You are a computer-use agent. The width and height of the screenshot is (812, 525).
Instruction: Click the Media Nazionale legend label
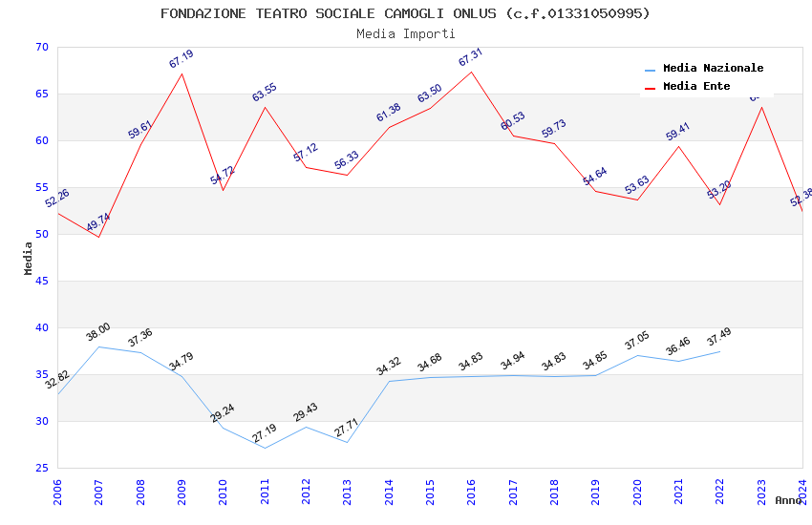pyautogui.click(x=713, y=68)
